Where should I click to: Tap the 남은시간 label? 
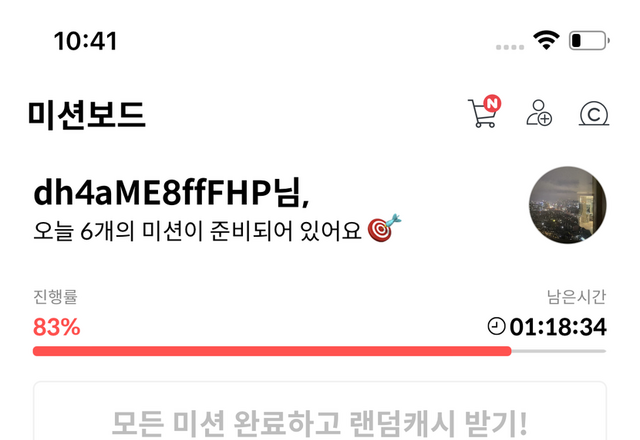(576, 296)
